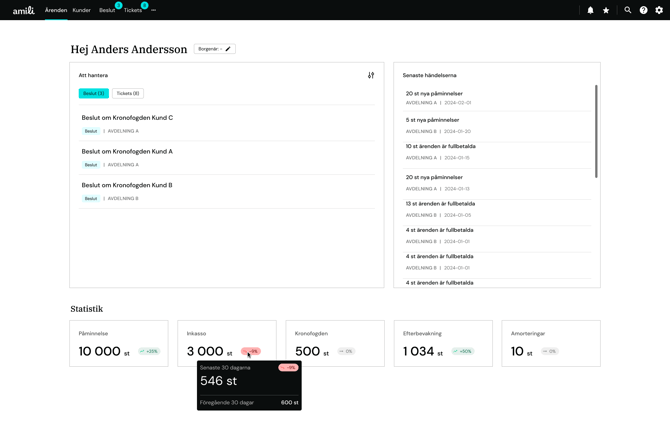Screen dimensions: 670x433
Task: Open Beslut om Kronofogden Kund C
Action: (x=127, y=118)
